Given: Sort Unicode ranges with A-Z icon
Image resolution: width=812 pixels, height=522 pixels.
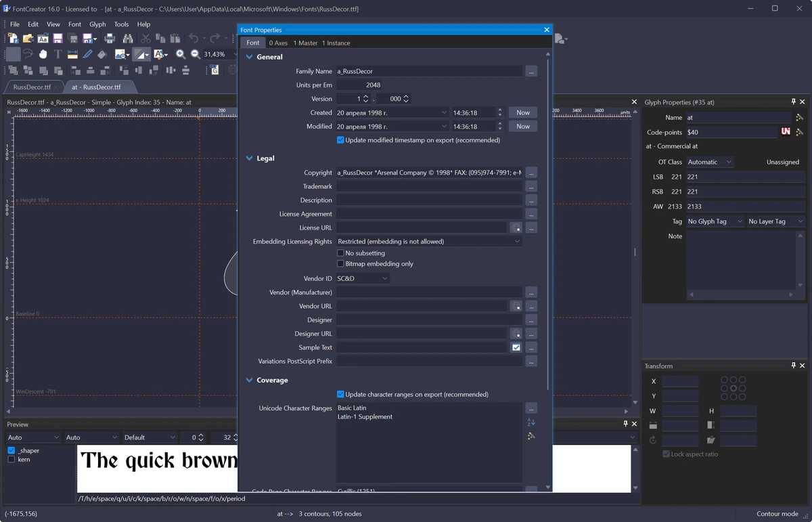Looking at the screenshot, I should pyautogui.click(x=531, y=422).
